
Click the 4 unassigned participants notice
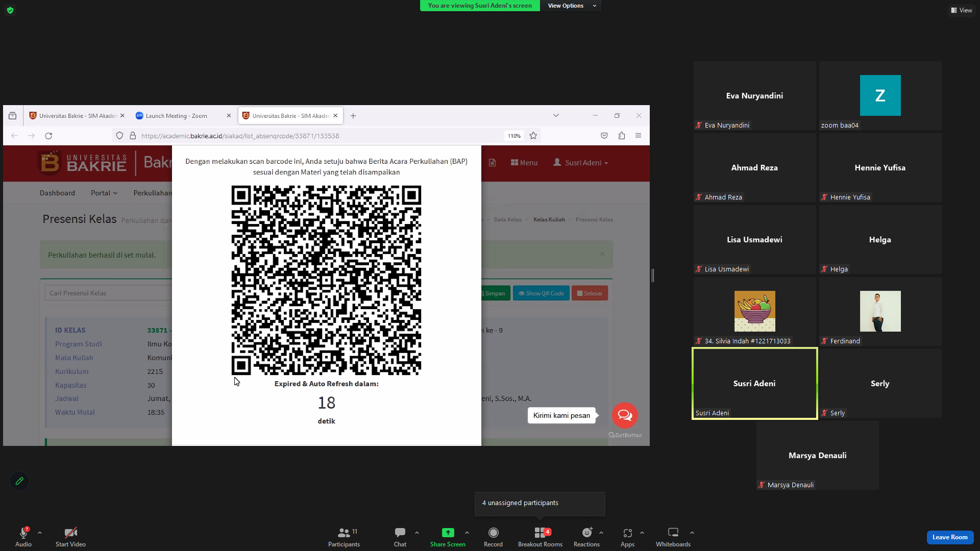pos(540,504)
